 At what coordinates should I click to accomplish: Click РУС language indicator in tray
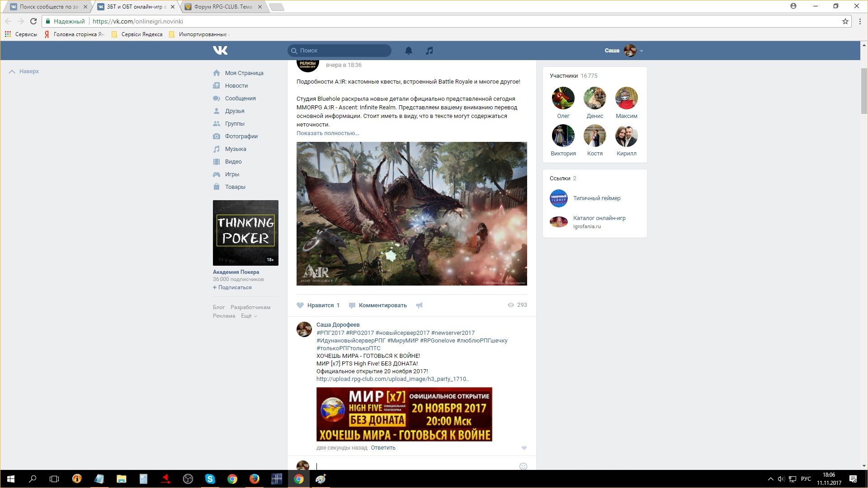806,479
